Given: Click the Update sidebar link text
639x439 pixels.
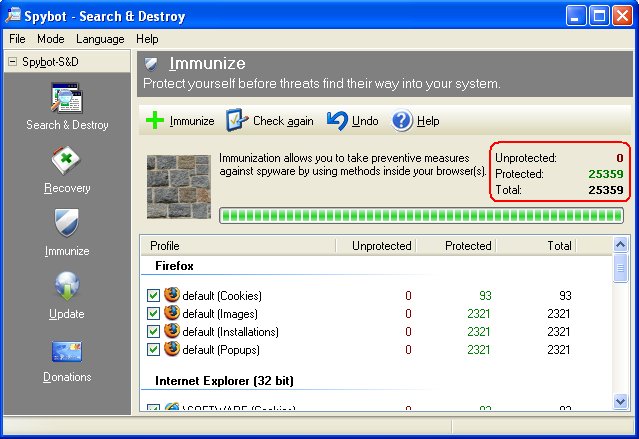Looking at the screenshot, I should coord(67,314).
